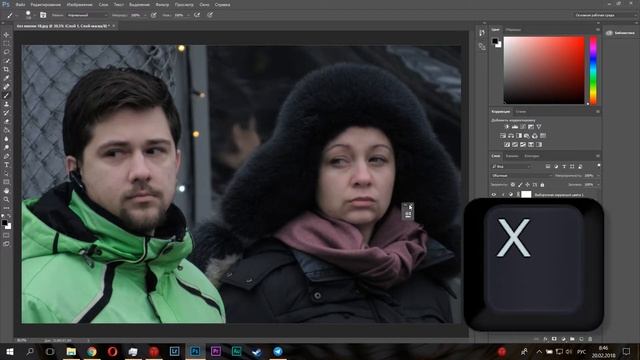Open Google Chrome from the taskbar

[92, 351]
